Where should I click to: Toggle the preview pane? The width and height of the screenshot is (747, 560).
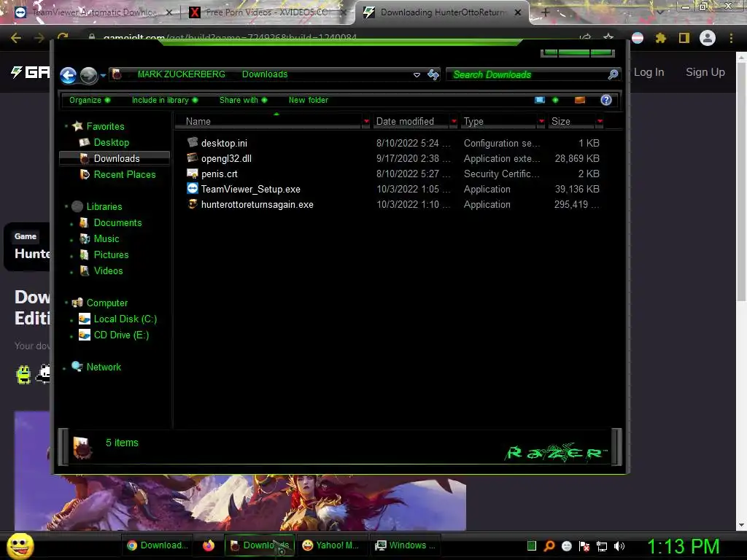pos(580,100)
